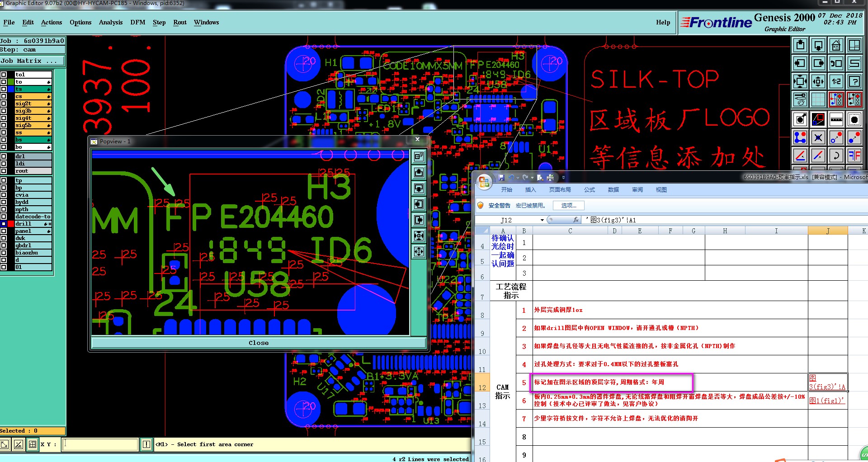This screenshot has height=462, width=868.
Task: Open the Excel redo history dropdown arrow
Action: tap(532, 178)
